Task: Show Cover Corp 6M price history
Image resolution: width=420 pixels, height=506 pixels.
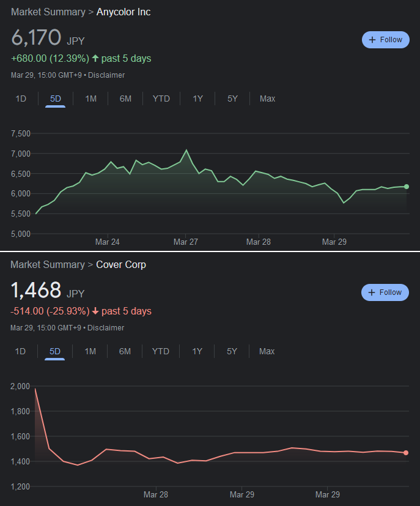Action: click(x=125, y=351)
